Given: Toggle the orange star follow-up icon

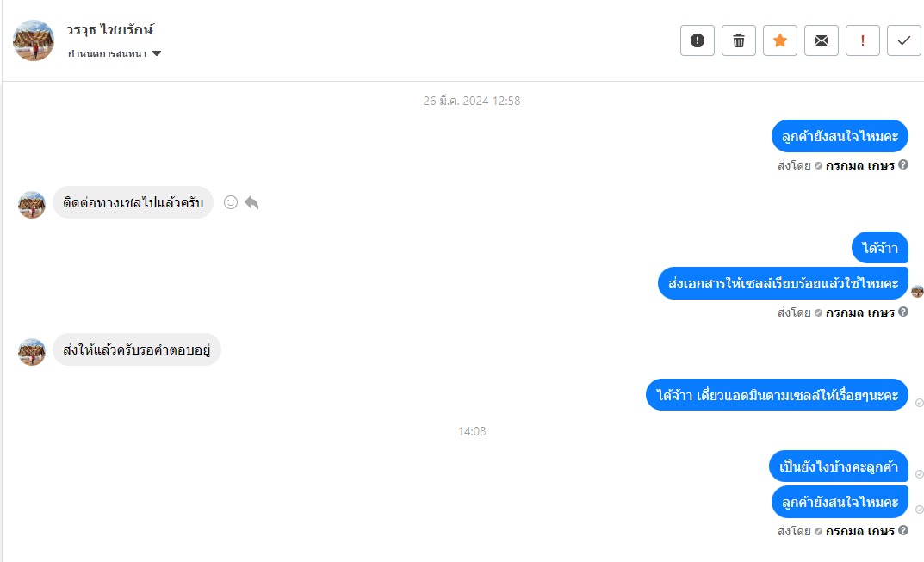Looking at the screenshot, I should pos(779,40).
